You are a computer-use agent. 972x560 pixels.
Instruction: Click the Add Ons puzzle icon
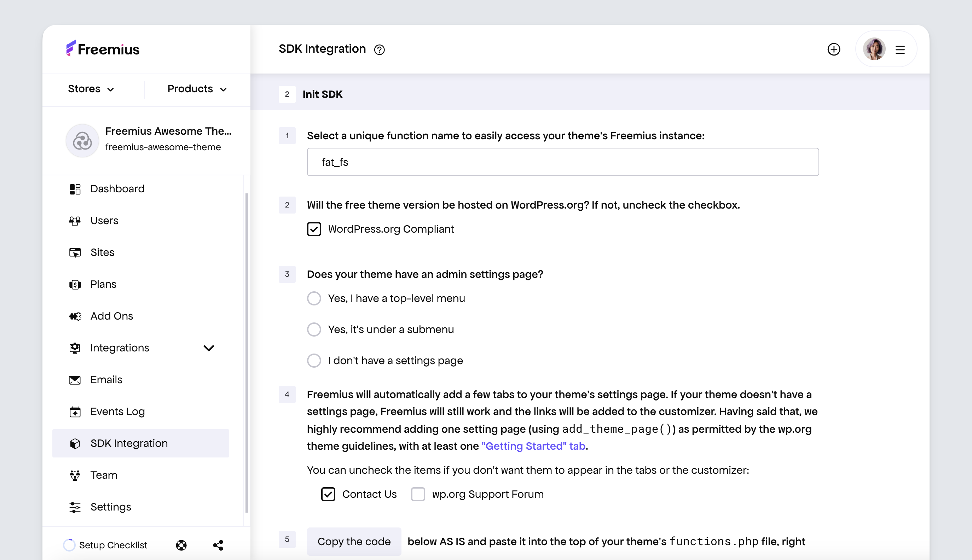(x=75, y=316)
